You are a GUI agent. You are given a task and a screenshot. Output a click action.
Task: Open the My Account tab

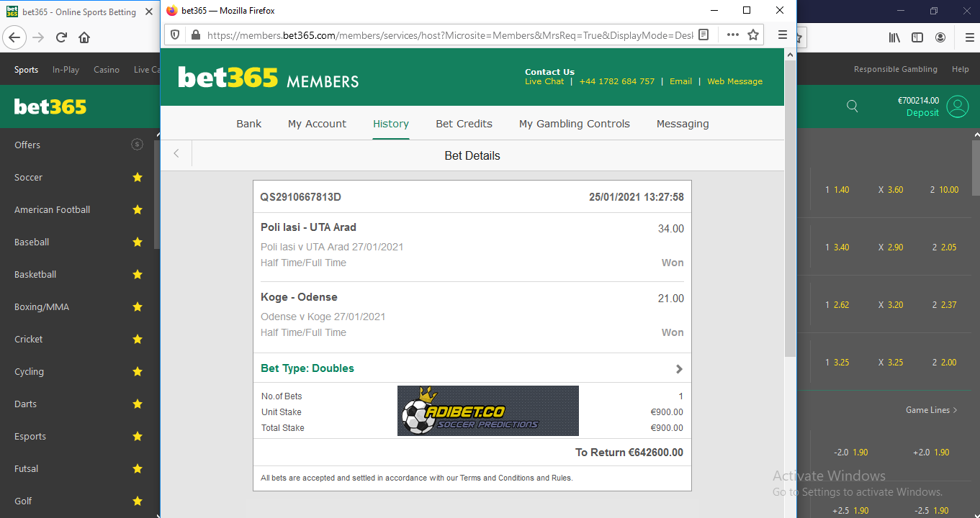click(317, 124)
